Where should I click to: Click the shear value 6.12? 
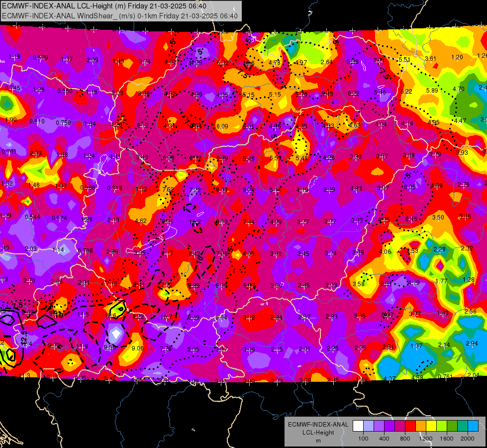[143, 125]
